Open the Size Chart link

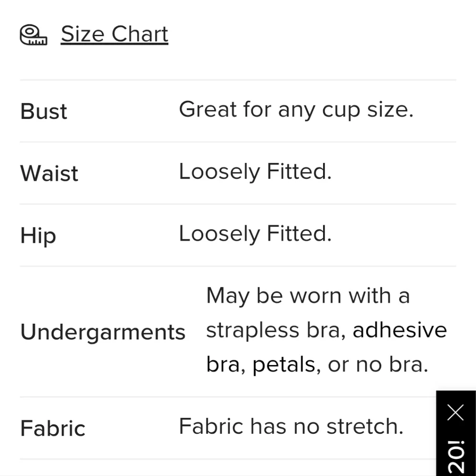(x=114, y=34)
